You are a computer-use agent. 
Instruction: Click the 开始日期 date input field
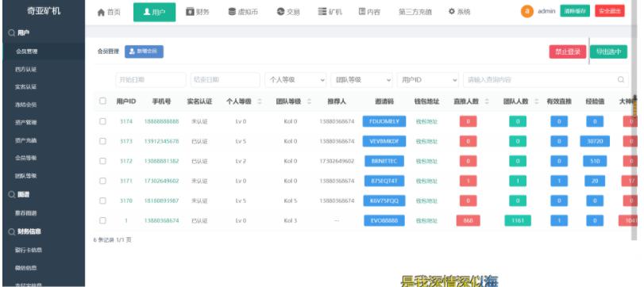(x=151, y=80)
